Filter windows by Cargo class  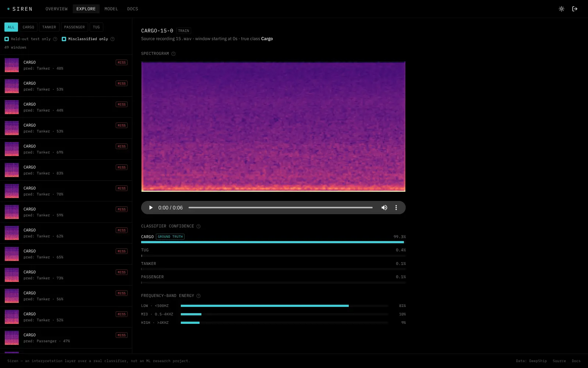pyautogui.click(x=28, y=27)
